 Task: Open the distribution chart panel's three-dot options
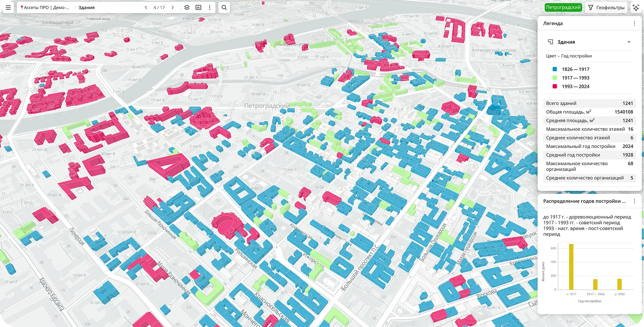634,201
